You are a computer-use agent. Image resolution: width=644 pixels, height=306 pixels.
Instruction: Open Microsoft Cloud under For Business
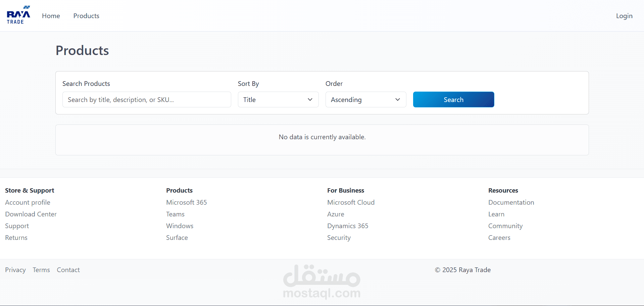[351, 202]
